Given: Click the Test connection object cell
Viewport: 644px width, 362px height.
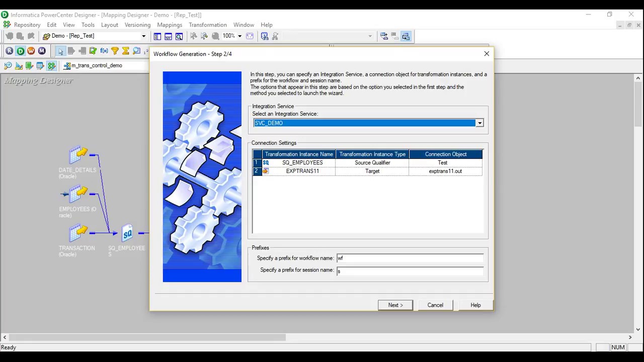Looking at the screenshot, I should [446, 163].
